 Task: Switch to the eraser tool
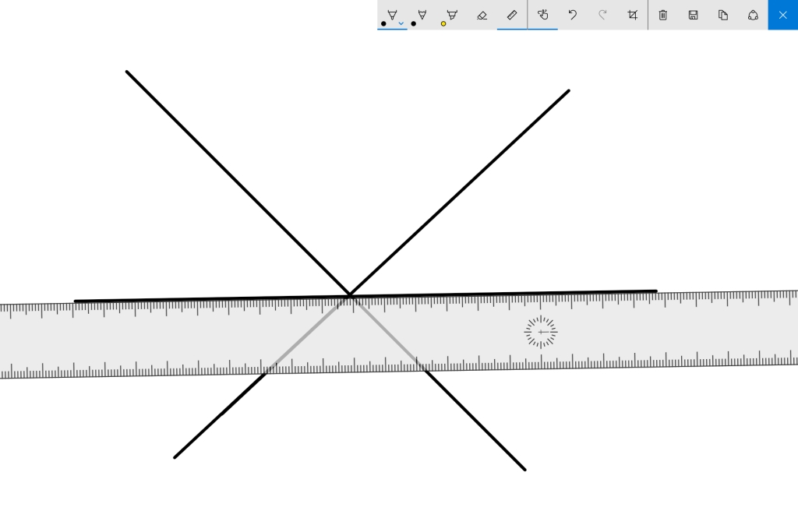[x=482, y=15]
